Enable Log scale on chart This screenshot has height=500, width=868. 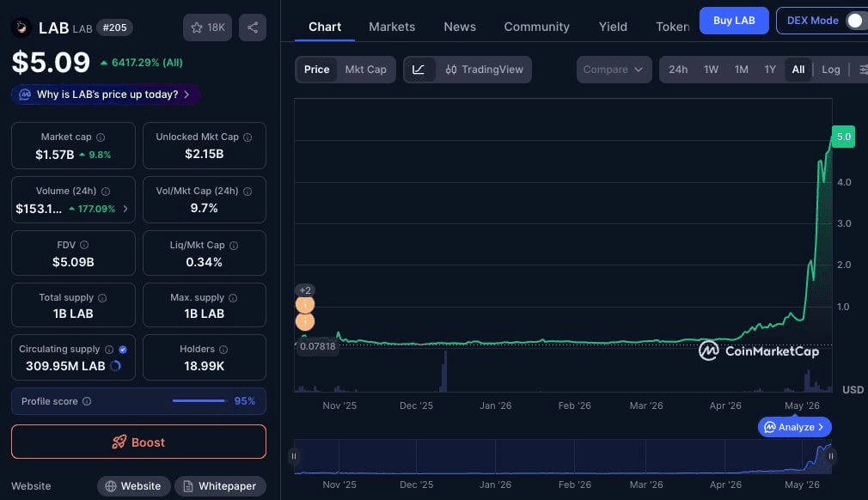tap(830, 70)
